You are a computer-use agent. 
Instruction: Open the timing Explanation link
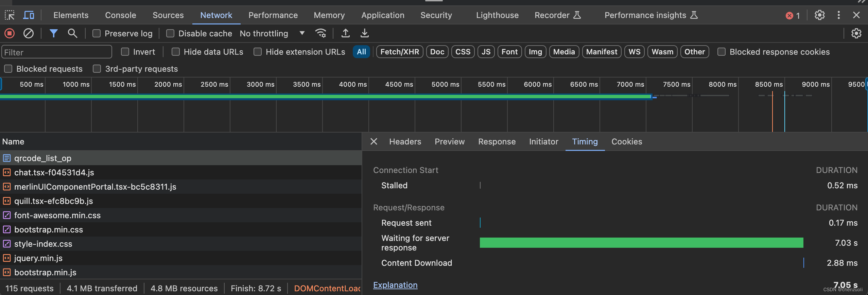point(395,285)
